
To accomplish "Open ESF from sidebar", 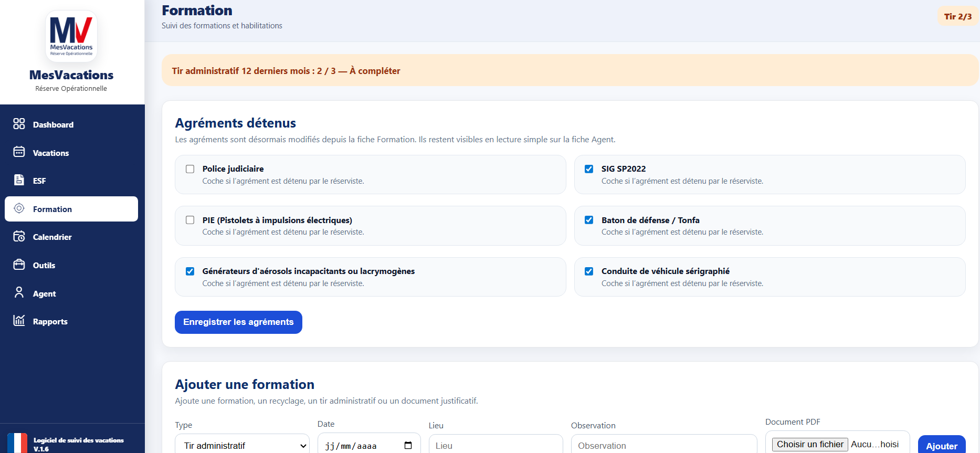I will pyautogui.click(x=71, y=181).
